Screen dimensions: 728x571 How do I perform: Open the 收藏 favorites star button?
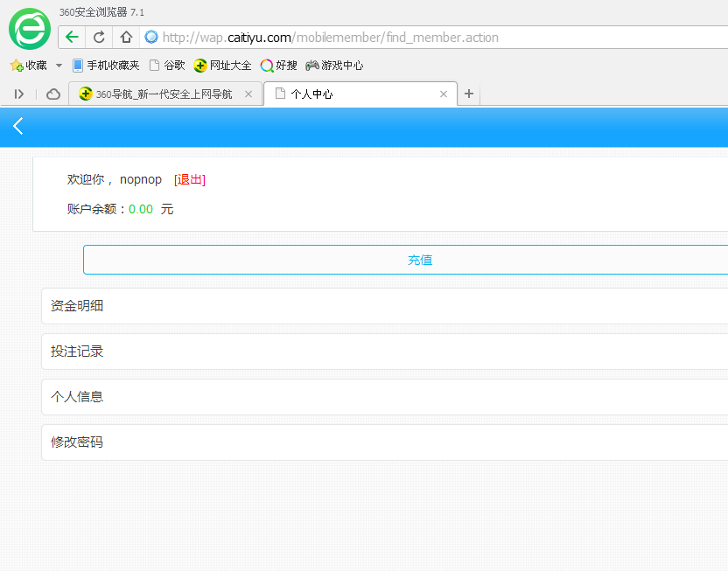point(29,66)
